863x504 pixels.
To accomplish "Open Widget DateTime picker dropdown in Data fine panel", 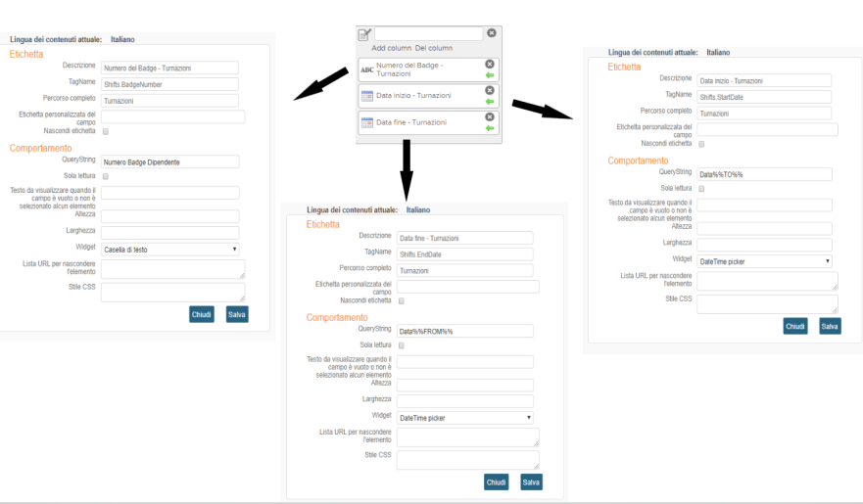I will click(465, 418).
